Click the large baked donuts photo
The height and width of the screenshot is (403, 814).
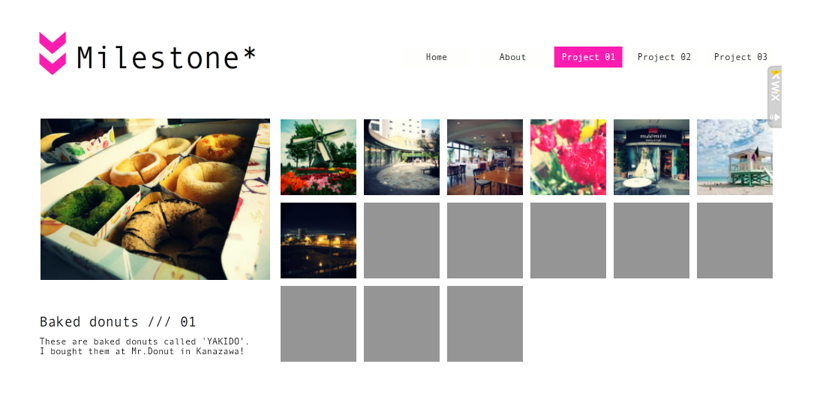(155, 199)
